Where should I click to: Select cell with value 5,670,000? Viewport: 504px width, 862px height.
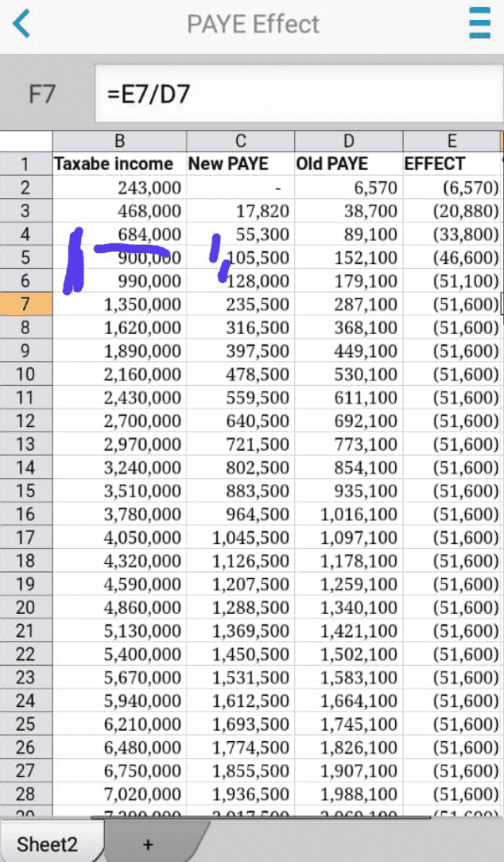[119, 678]
